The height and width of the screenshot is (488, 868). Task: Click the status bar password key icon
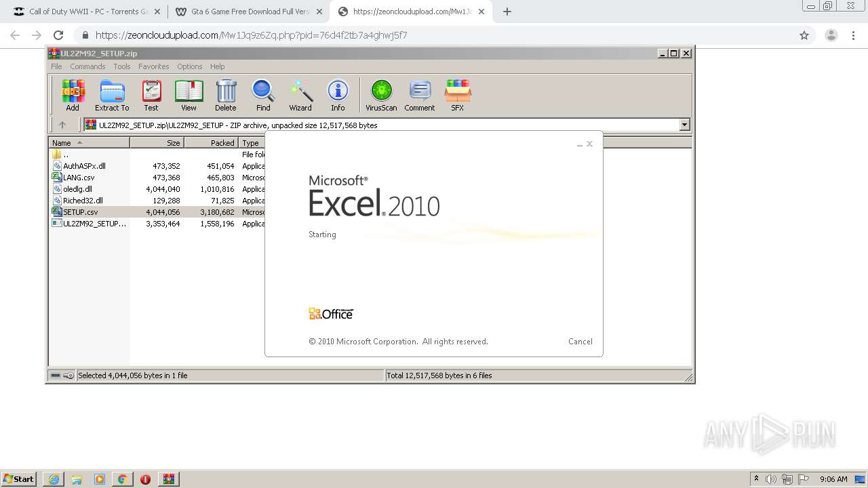pyautogui.click(x=68, y=375)
